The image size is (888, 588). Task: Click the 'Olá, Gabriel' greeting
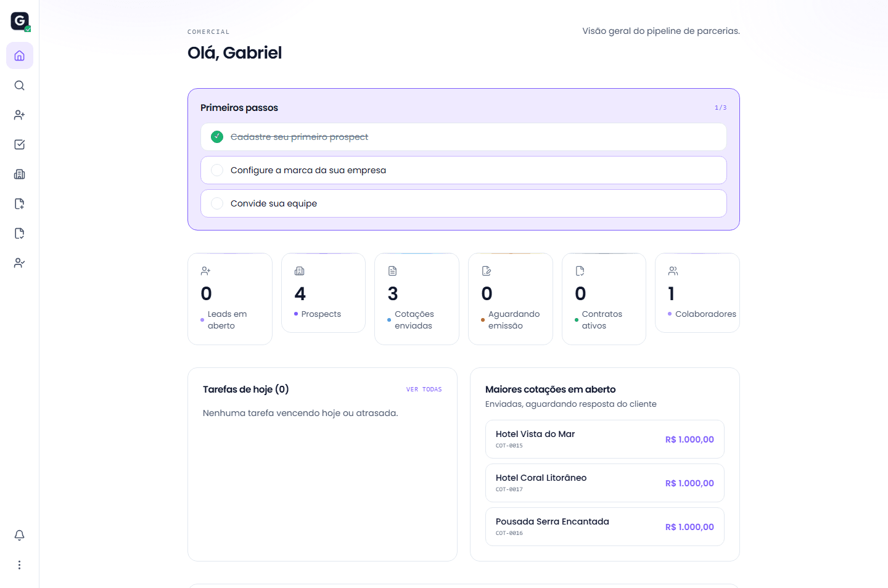tap(235, 53)
